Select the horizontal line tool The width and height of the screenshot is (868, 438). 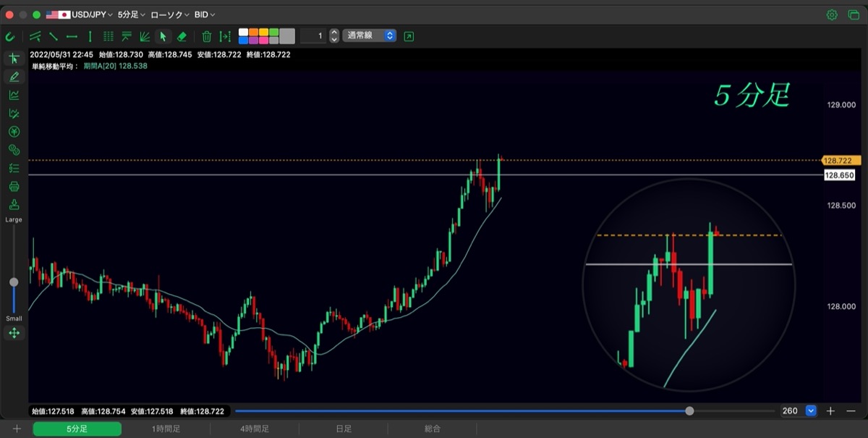72,36
